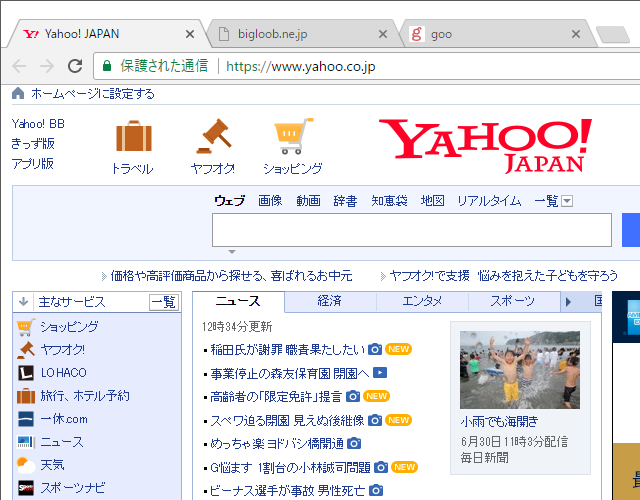
Task: Open the きっず版 link
Action: point(33,144)
